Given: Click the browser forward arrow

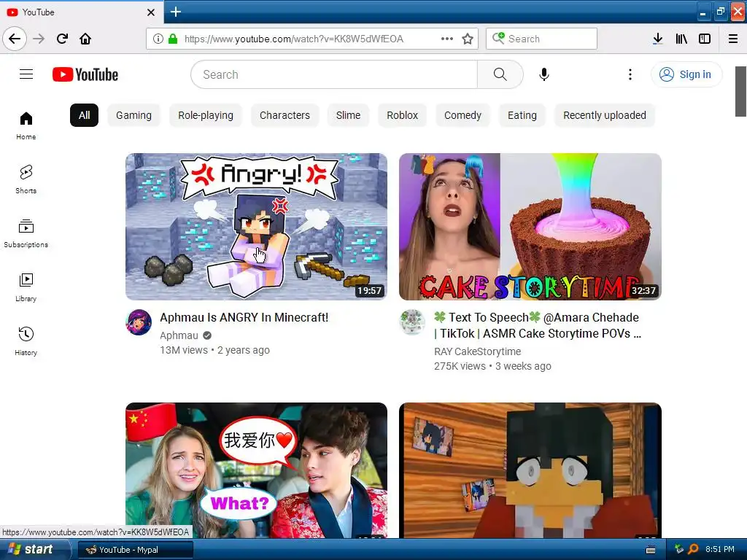Looking at the screenshot, I should (39, 39).
